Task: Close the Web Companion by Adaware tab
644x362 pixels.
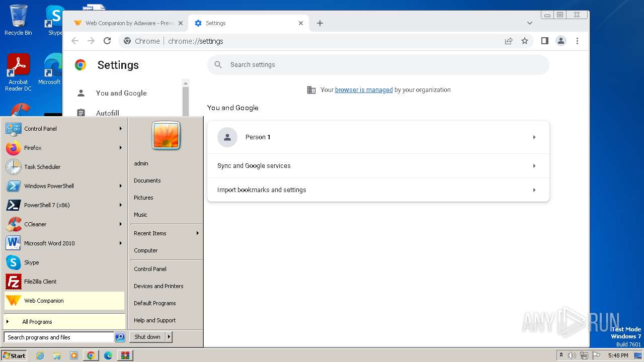Action: [x=181, y=23]
